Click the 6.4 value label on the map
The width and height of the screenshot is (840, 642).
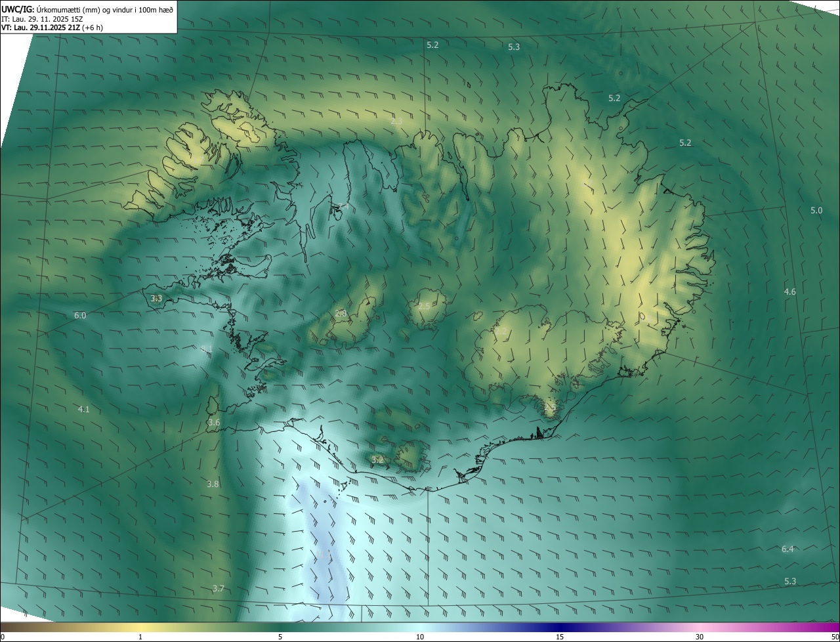[x=787, y=549]
